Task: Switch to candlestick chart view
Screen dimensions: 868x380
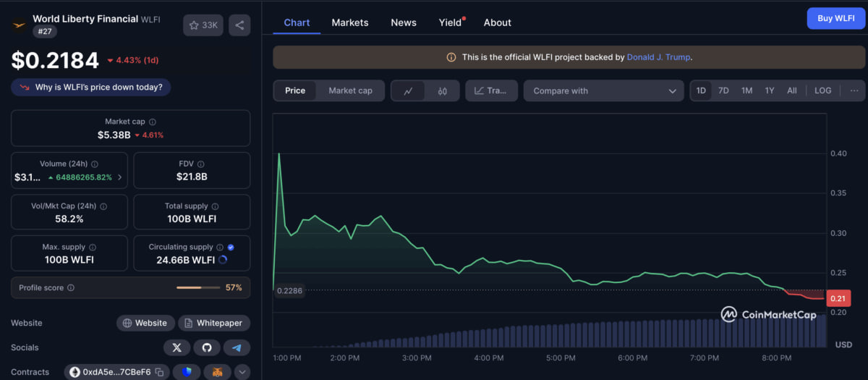Action: [442, 91]
